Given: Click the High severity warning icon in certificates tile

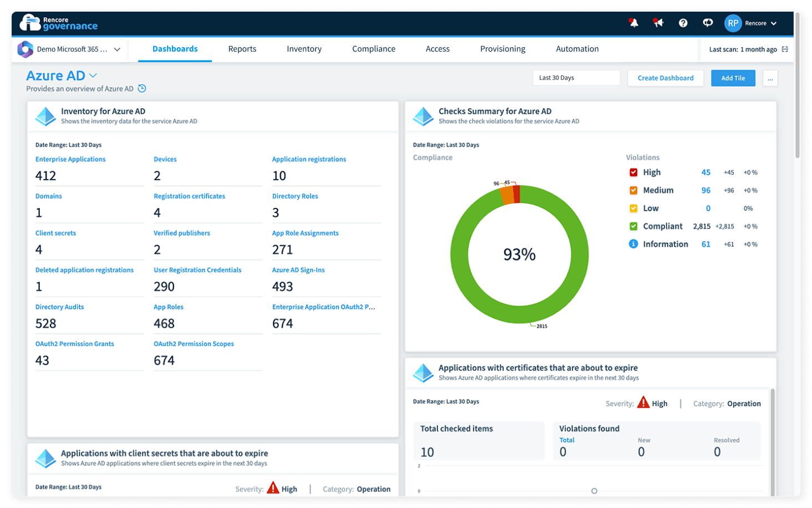Looking at the screenshot, I should point(643,403).
